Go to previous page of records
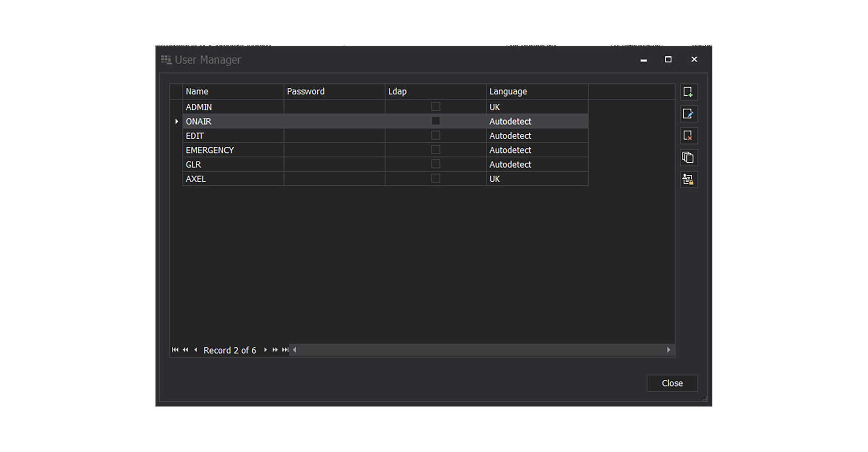This screenshot has width=868, height=452. click(x=185, y=350)
